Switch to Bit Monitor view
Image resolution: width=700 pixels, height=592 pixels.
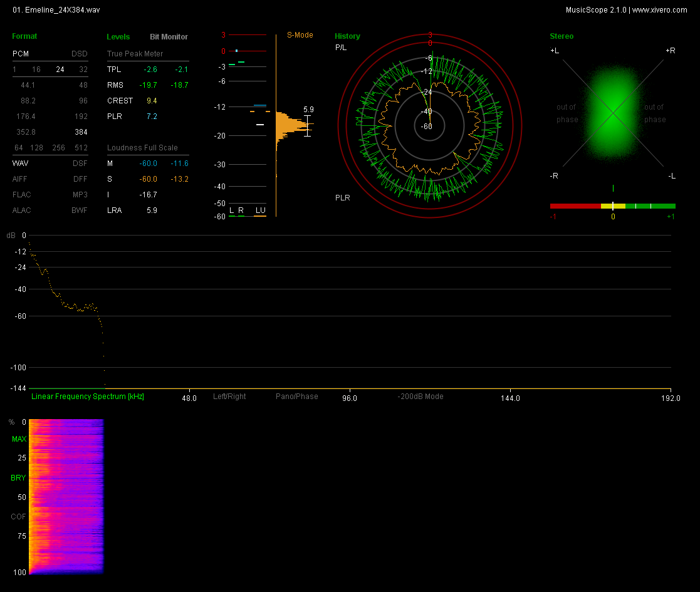tap(169, 37)
